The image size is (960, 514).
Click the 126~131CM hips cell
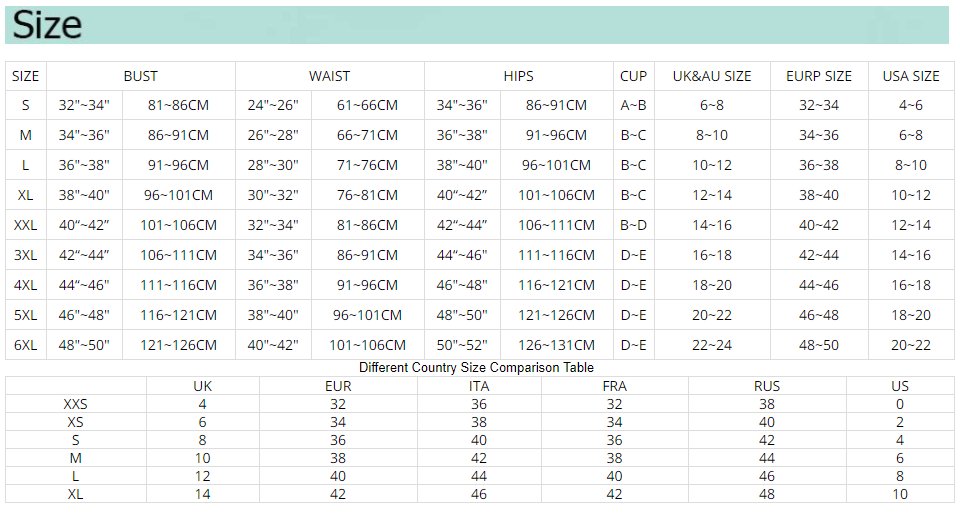556,345
